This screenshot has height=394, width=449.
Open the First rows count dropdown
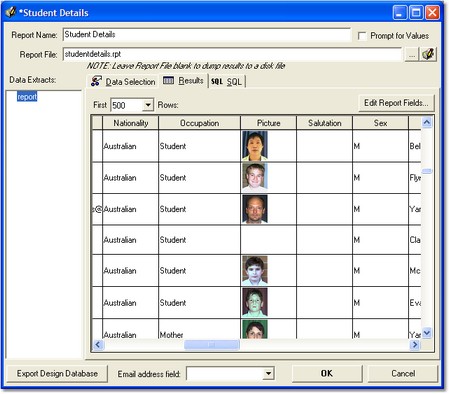pos(148,105)
